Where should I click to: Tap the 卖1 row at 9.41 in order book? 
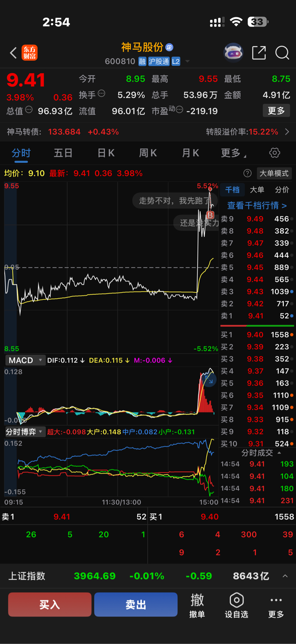257,316
